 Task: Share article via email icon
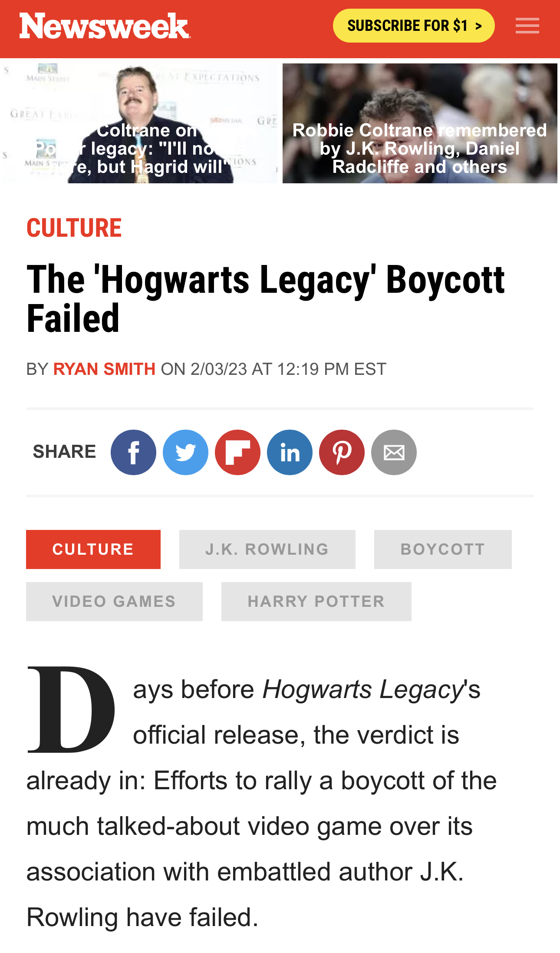[x=394, y=452]
